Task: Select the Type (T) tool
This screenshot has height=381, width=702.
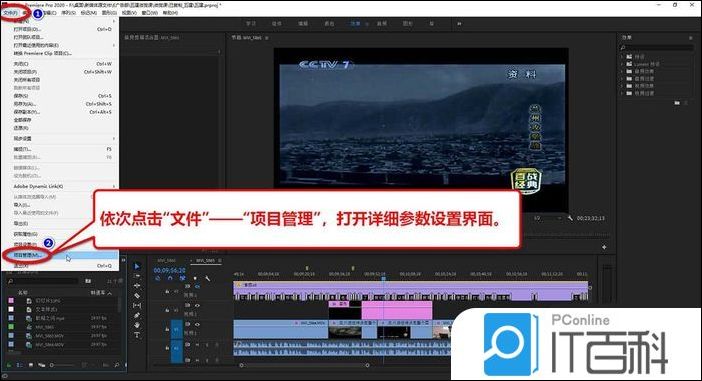Action: pos(137,335)
